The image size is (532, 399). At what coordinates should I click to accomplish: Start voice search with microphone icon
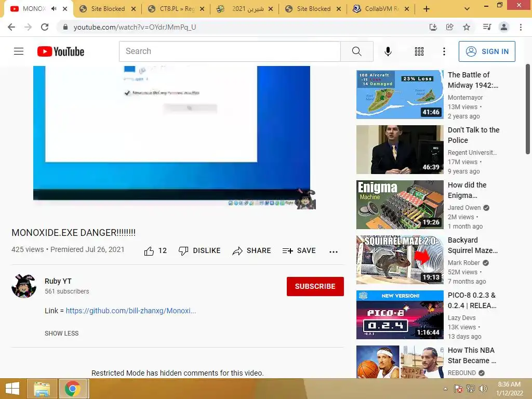click(x=388, y=51)
